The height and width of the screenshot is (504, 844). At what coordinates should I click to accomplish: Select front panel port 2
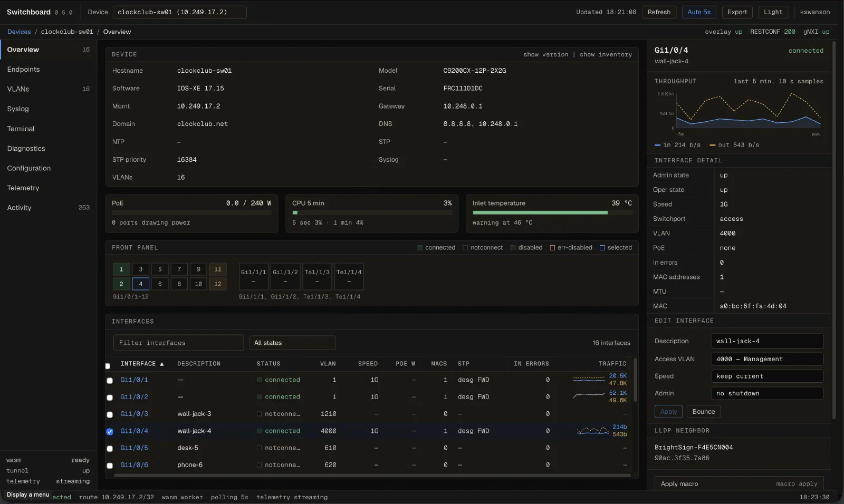click(121, 284)
